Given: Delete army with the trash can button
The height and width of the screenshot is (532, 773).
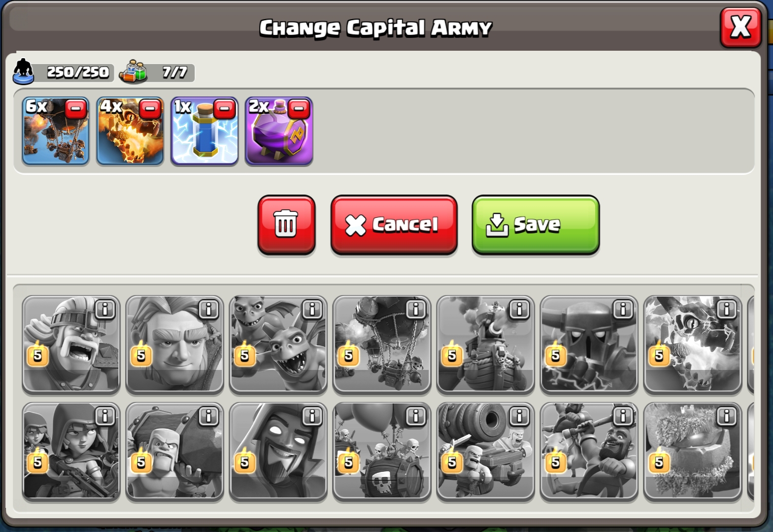Looking at the screenshot, I should click(286, 225).
